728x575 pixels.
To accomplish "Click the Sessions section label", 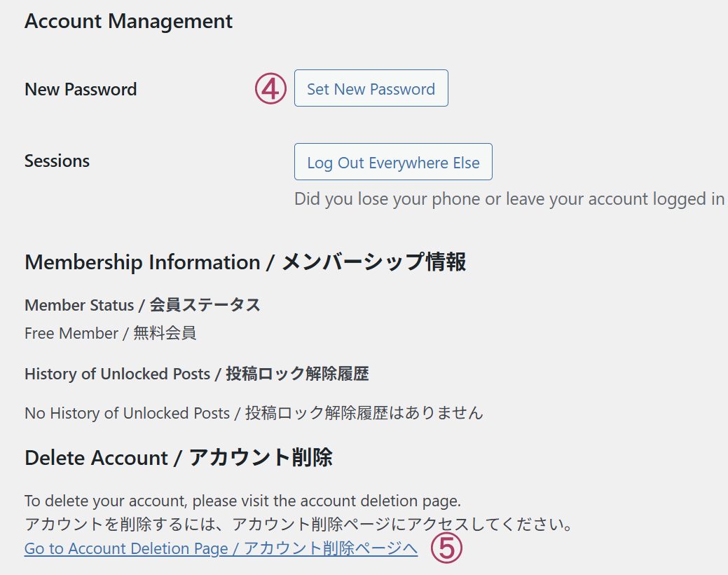I will (x=57, y=161).
